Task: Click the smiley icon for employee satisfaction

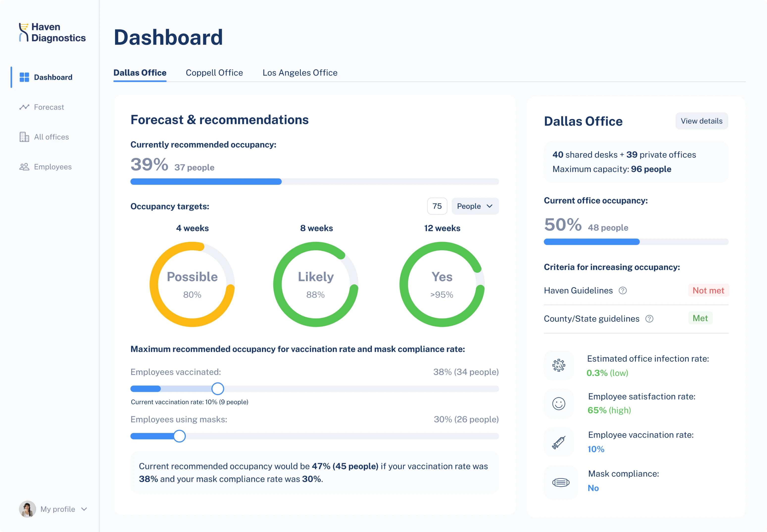Action: pos(558,404)
